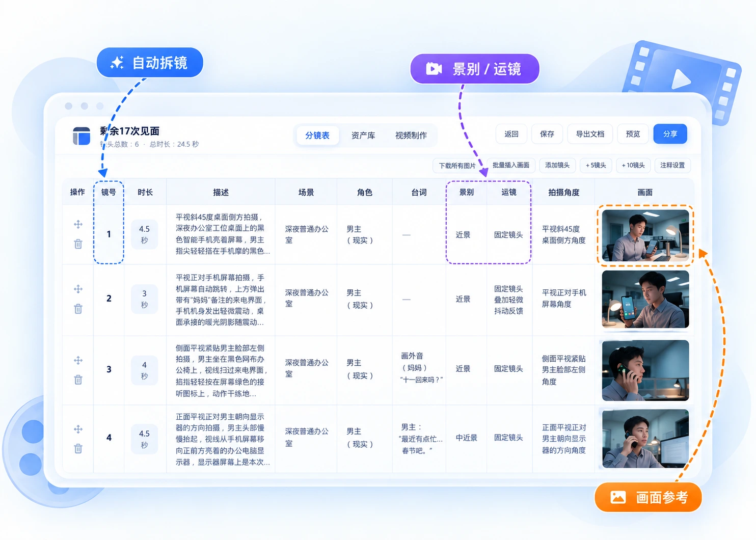The width and height of the screenshot is (756, 540).
Task: Click the blue storyboard app logo icon
Action: (82, 136)
